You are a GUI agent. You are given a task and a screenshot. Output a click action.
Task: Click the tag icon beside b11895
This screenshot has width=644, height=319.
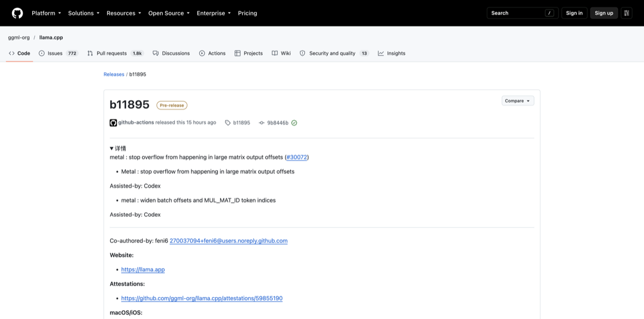click(228, 123)
